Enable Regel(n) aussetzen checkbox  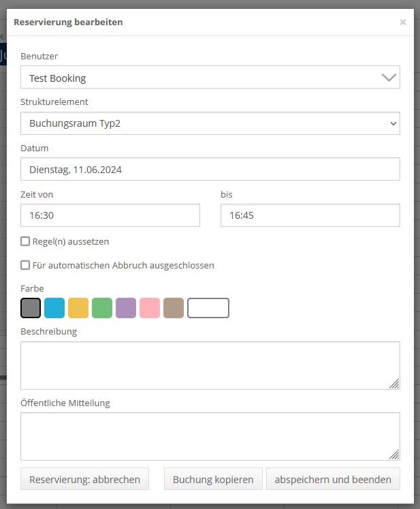[26, 241]
